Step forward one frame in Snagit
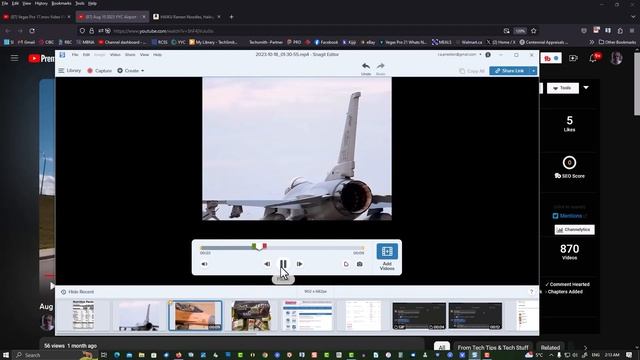 pos(300,264)
